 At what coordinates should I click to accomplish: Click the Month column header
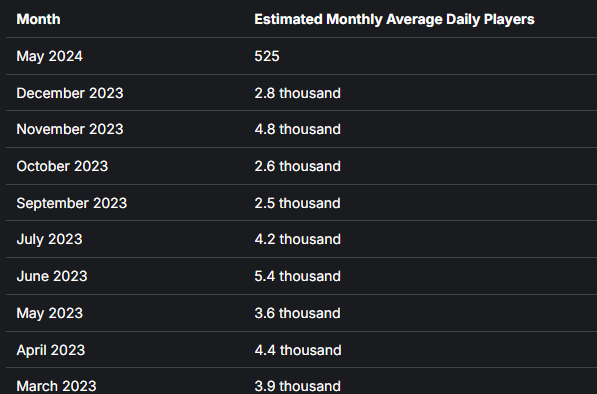tap(38, 19)
